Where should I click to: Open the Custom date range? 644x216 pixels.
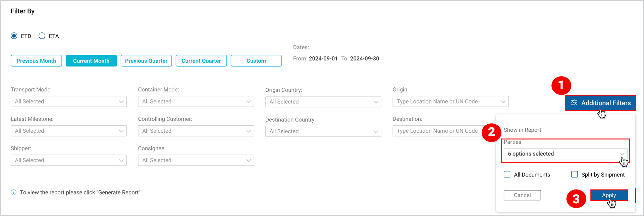click(x=256, y=61)
